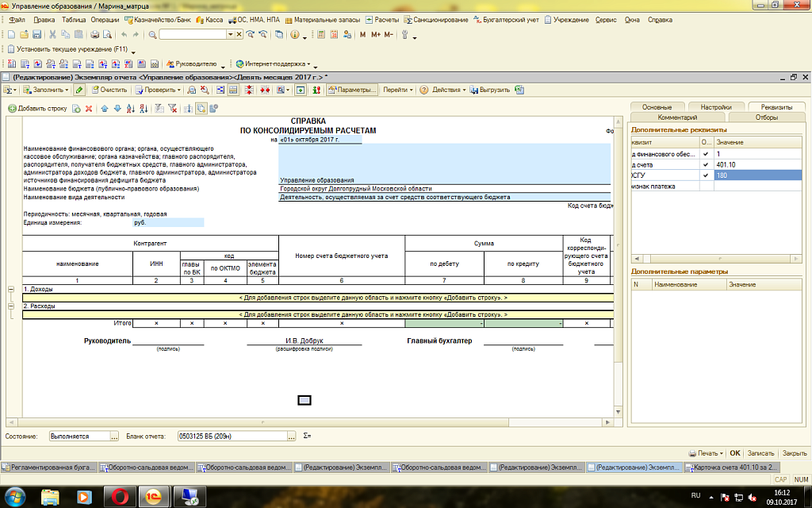Click the Записать button
812x508 pixels.
pos(760,452)
